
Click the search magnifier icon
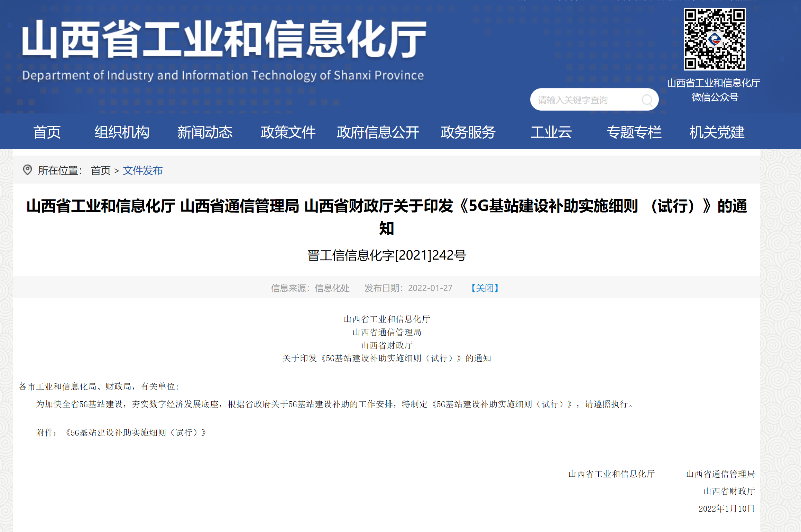pos(646,100)
